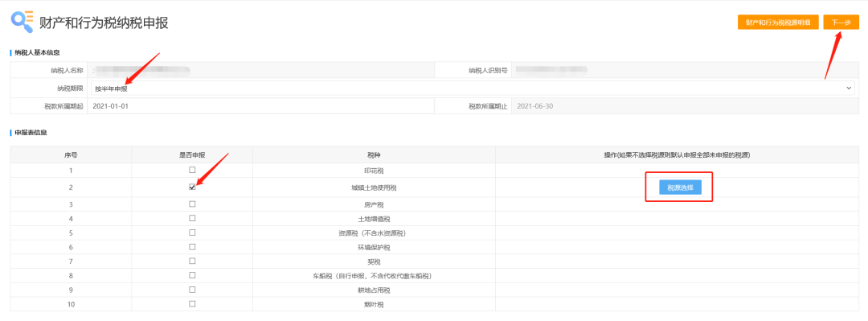The height and width of the screenshot is (321, 868).
Task: Click the 环境保护税 text
Action: point(374,247)
